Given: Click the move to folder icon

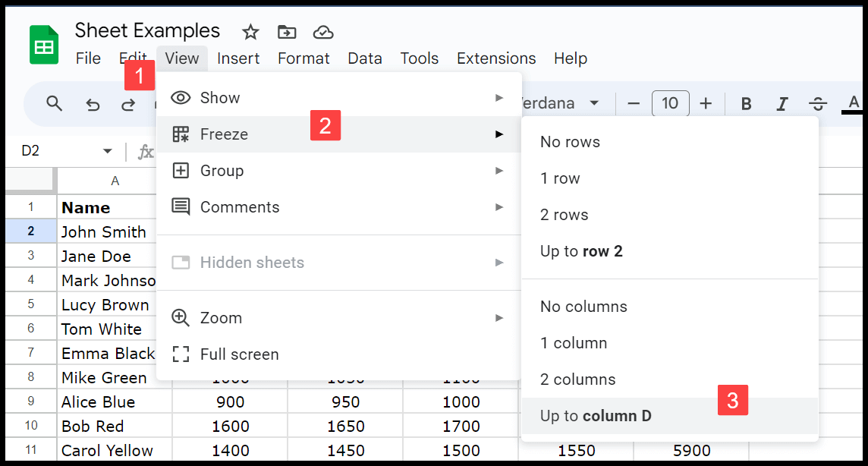Looking at the screenshot, I should tap(287, 32).
